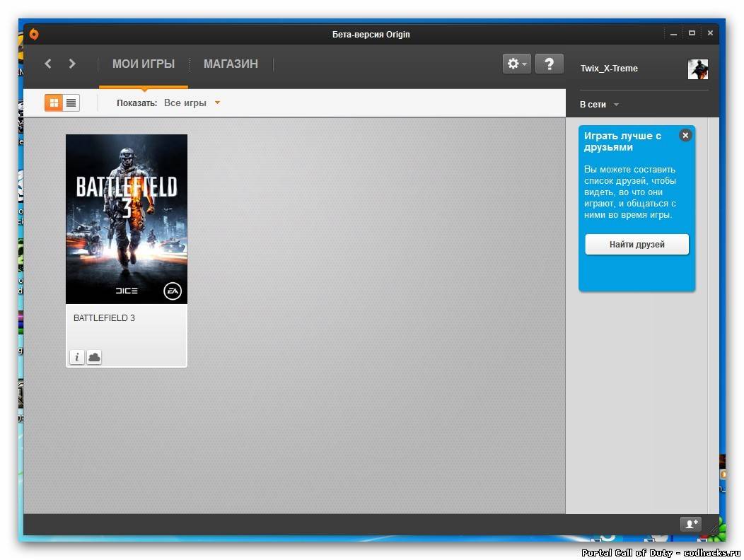Maximize the Origin window

pos(692,33)
